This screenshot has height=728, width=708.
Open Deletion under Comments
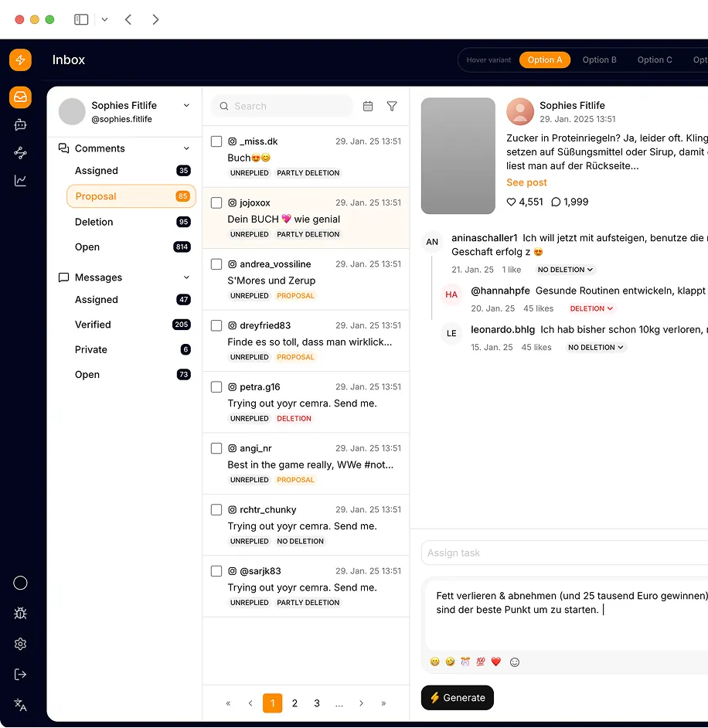(131, 222)
